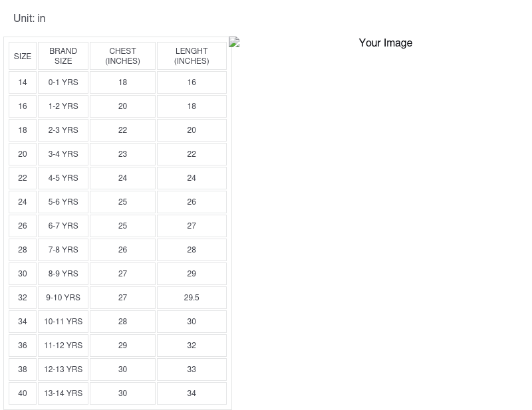The height and width of the screenshot is (410, 532).
Task: Click the '5-6 YRS' cell
Action: pyautogui.click(x=63, y=202)
